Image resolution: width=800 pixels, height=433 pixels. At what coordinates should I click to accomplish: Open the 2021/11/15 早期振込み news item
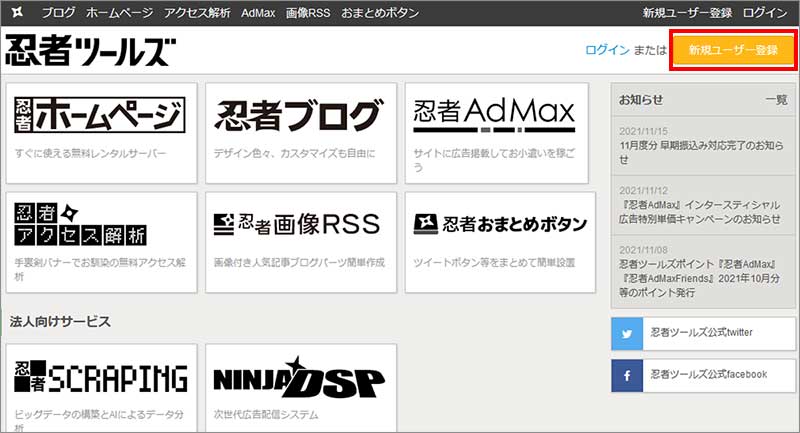[703, 145]
